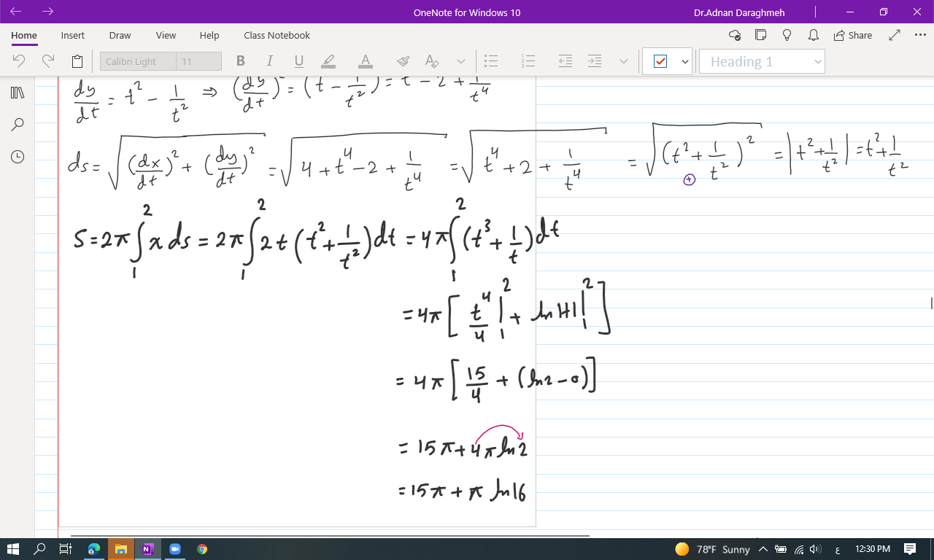
Task: Open the font name box Calibri Light
Action: click(x=138, y=61)
